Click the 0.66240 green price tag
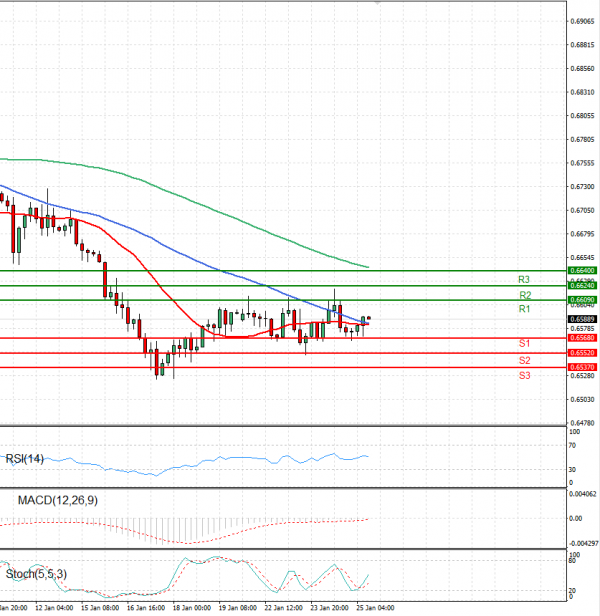600x616 pixels. (x=583, y=285)
